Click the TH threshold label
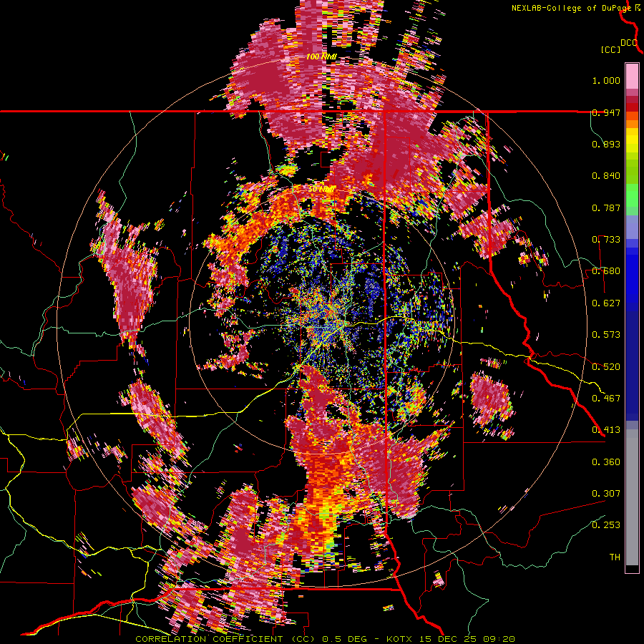The image size is (644, 644). (615, 557)
